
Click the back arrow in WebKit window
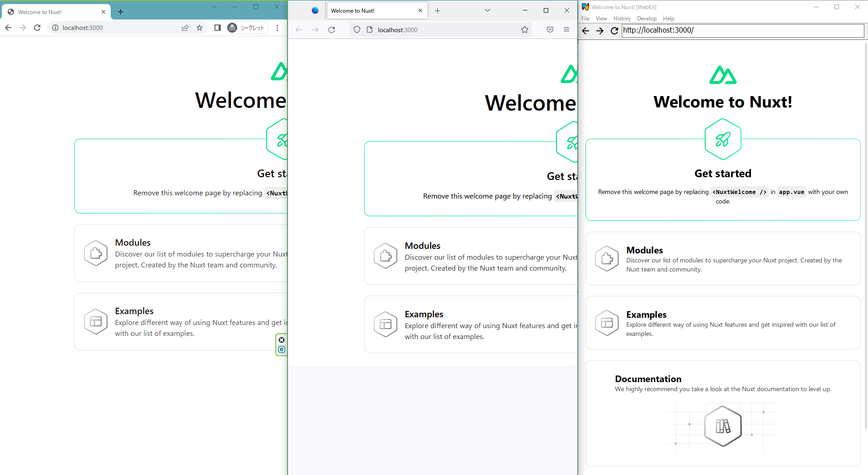(585, 31)
